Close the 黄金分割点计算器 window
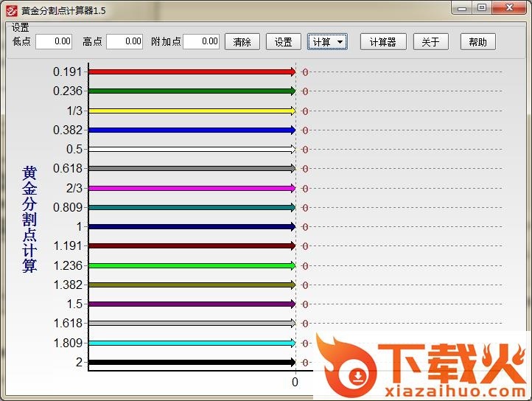Image resolution: width=532 pixels, height=401 pixels. coord(509,8)
